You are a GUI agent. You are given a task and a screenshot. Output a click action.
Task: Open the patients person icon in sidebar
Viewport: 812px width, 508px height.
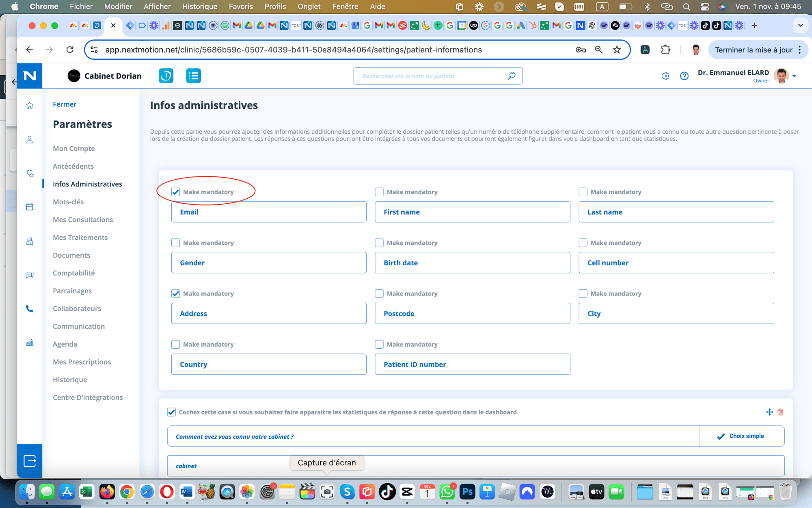30,140
